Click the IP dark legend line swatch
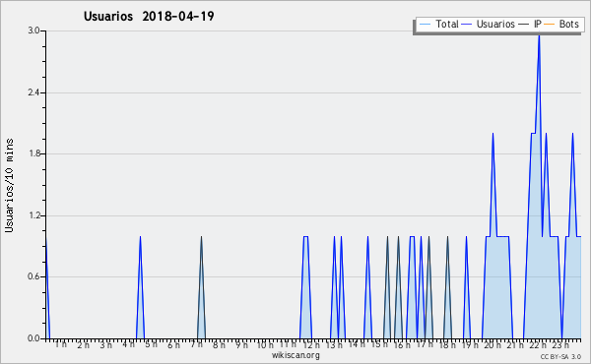The image size is (591, 364). point(524,25)
